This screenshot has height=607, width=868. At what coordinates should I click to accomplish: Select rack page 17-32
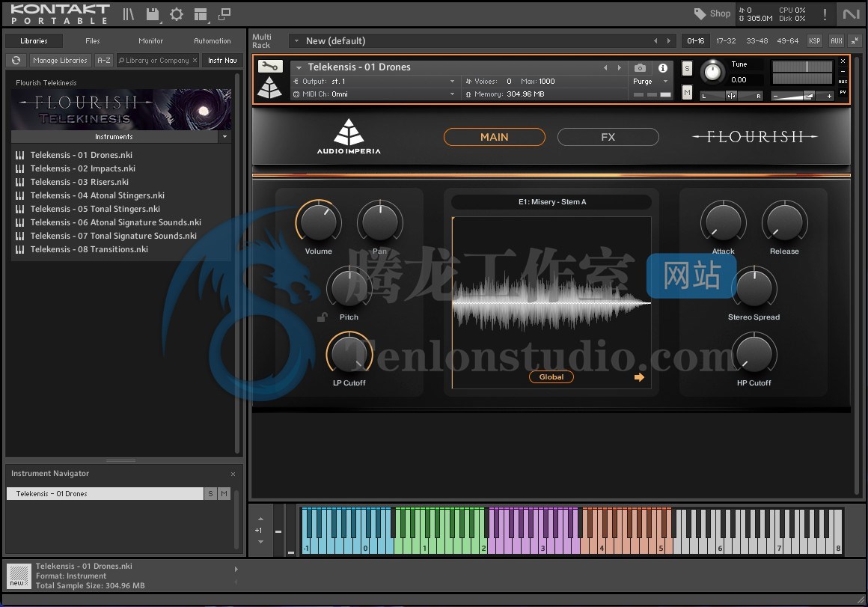click(726, 41)
